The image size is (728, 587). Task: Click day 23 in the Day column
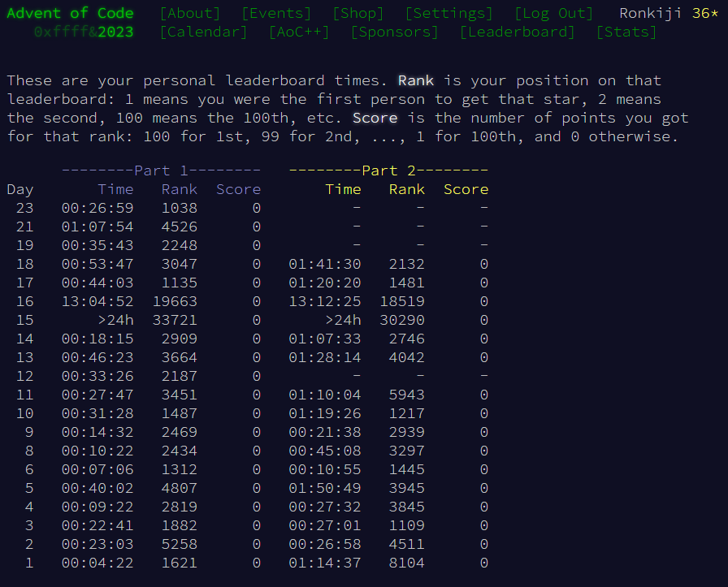(x=24, y=208)
